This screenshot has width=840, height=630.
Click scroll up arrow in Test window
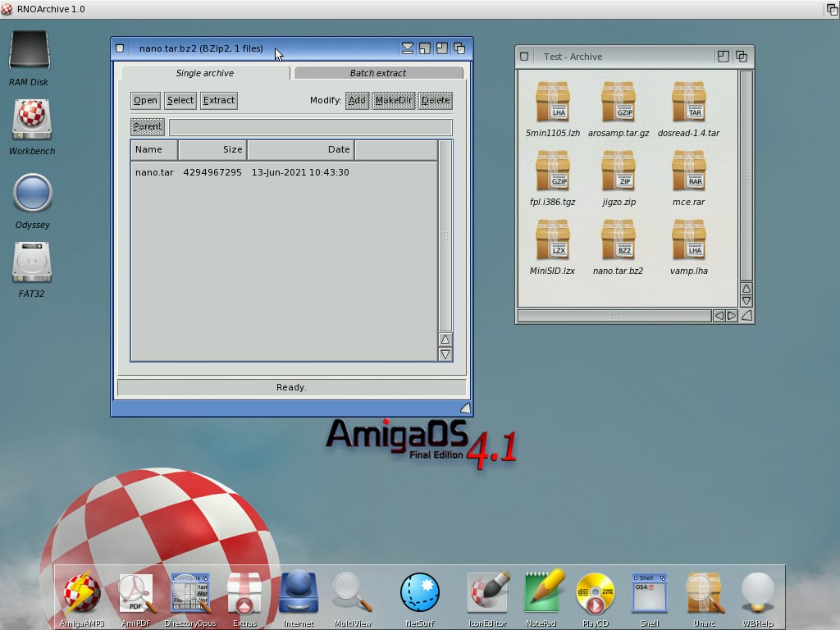point(746,289)
